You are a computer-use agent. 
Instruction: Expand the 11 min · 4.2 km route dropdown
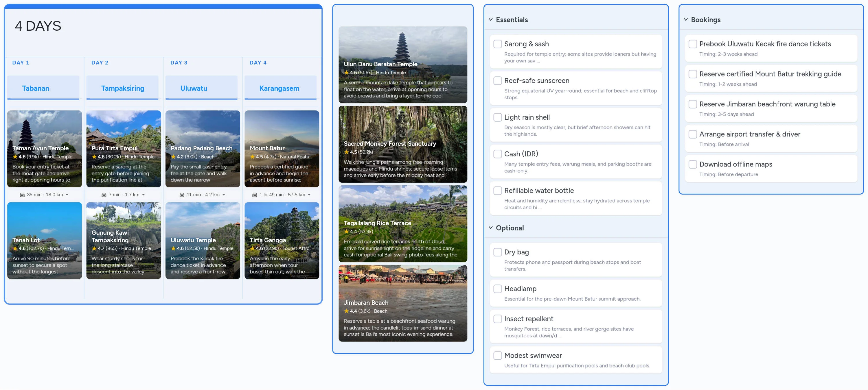[x=224, y=195]
